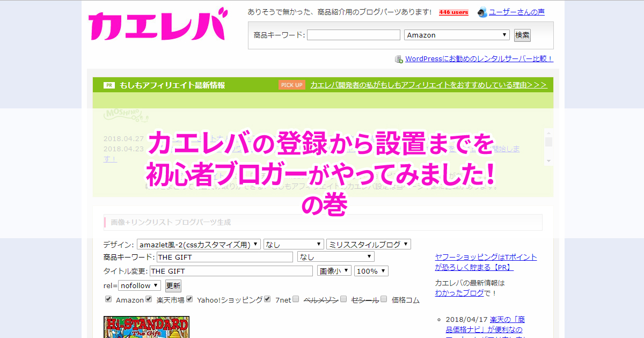The width and height of the screenshot is (644, 338).
Task: Uncheck the Amazon checkbox
Action: coord(108,299)
